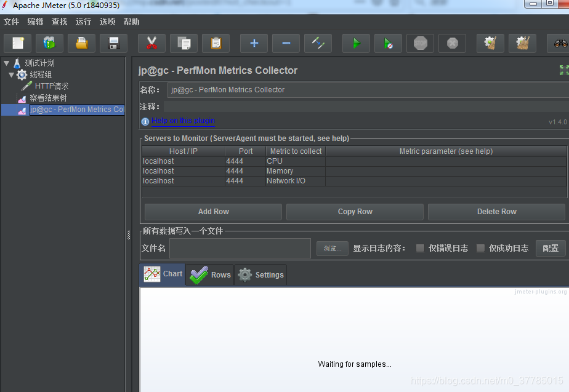Select the CPU metric cell

click(296, 161)
